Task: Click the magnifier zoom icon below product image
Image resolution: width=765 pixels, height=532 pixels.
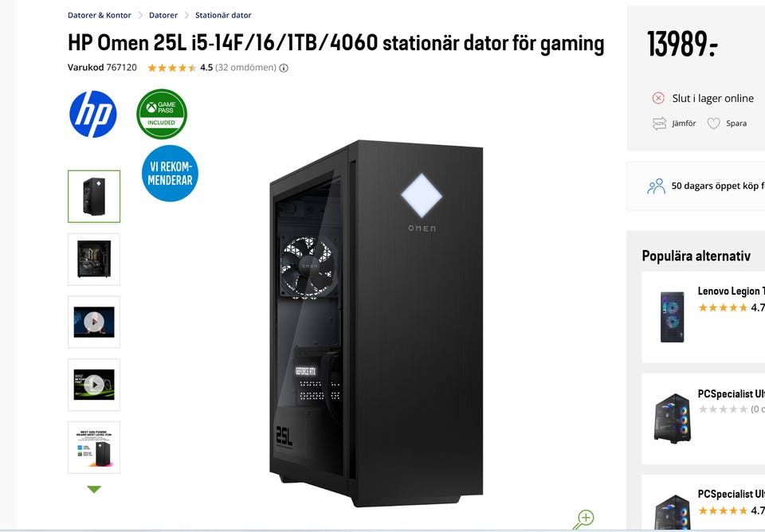Action: (x=583, y=519)
